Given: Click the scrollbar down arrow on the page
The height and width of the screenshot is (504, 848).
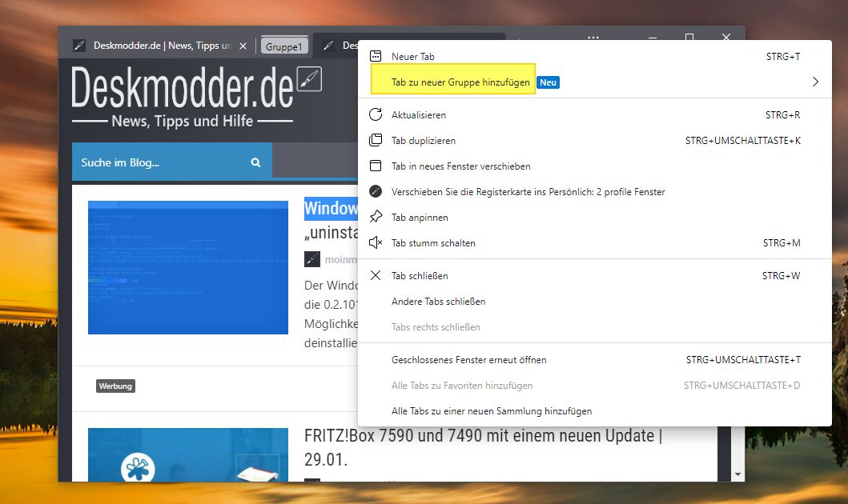Looking at the screenshot, I should tap(737, 474).
